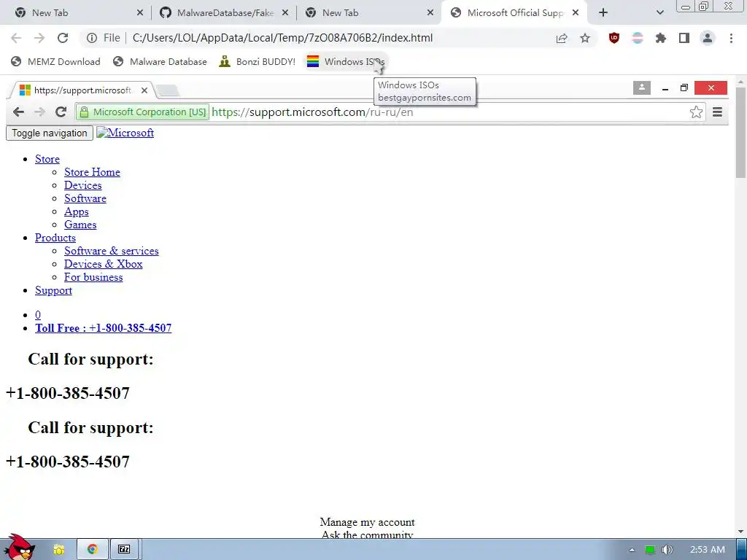Open the Store link
The width and height of the screenshot is (747, 560).
[x=47, y=159]
